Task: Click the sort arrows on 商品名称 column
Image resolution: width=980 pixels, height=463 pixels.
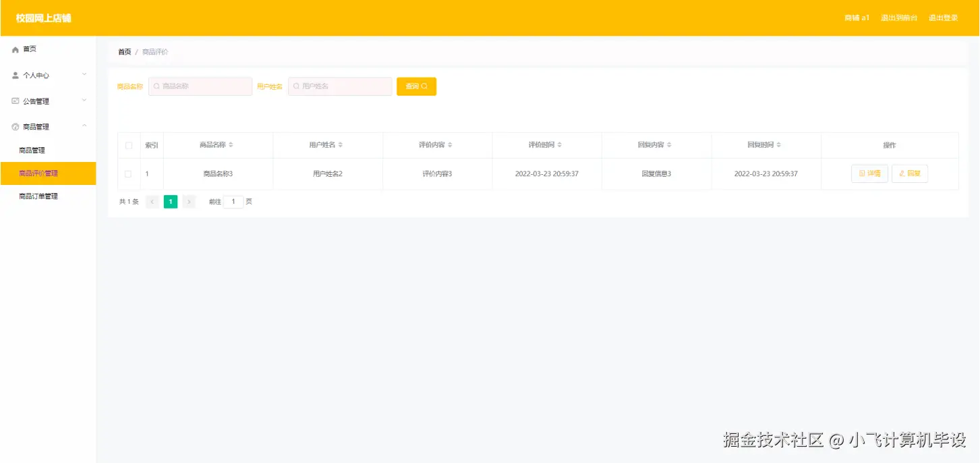Action: click(231, 145)
